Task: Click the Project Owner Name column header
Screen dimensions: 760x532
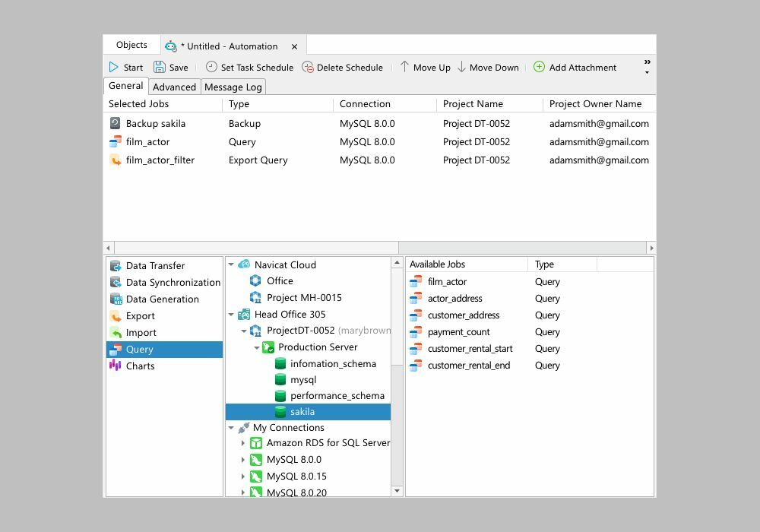Action: (x=599, y=103)
